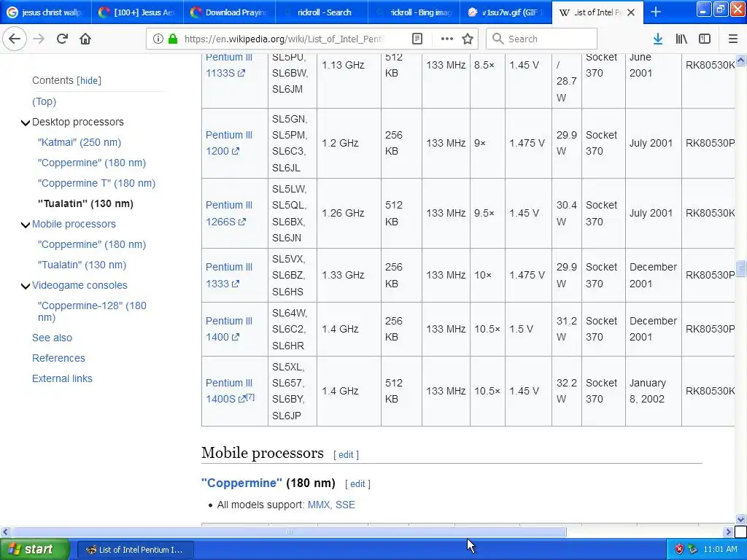Screen dimensions: 747x560
Task: Go back with the browser back arrow
Action: [x=15, y=39]
